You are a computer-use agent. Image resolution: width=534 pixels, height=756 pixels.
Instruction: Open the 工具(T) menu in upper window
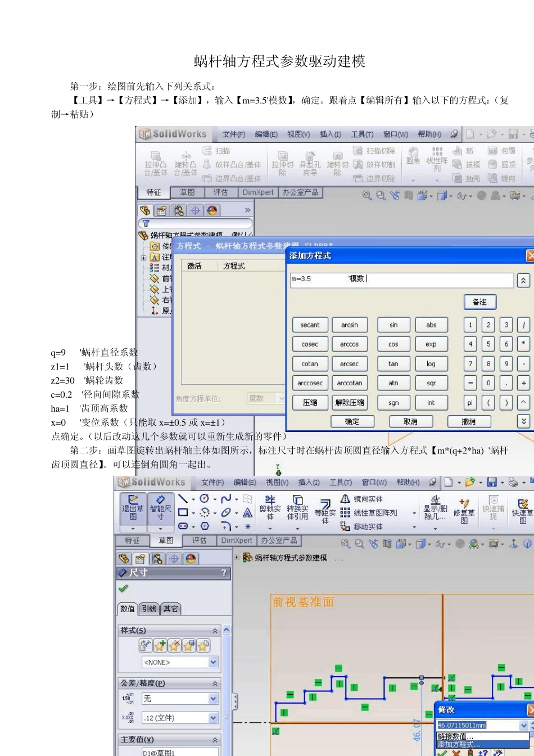click(x=362, y=134)
